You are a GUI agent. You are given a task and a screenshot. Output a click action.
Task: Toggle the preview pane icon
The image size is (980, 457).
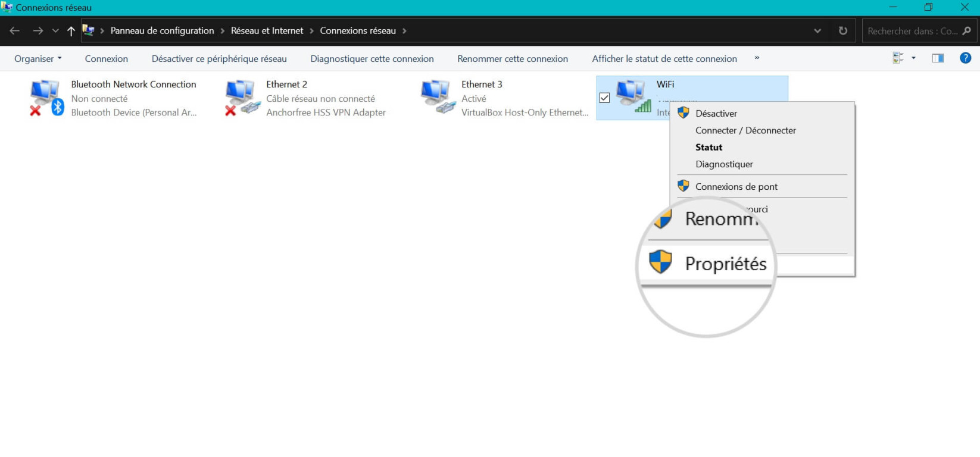coord(938,58)
